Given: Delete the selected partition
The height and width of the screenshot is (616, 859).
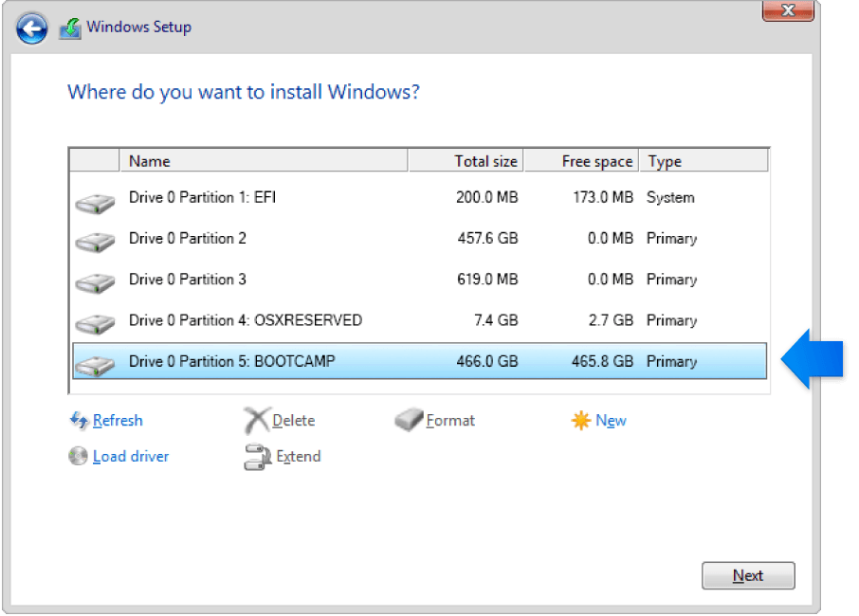Looking at the screenshot, I should pyautogui.click(x=294, y=421).
